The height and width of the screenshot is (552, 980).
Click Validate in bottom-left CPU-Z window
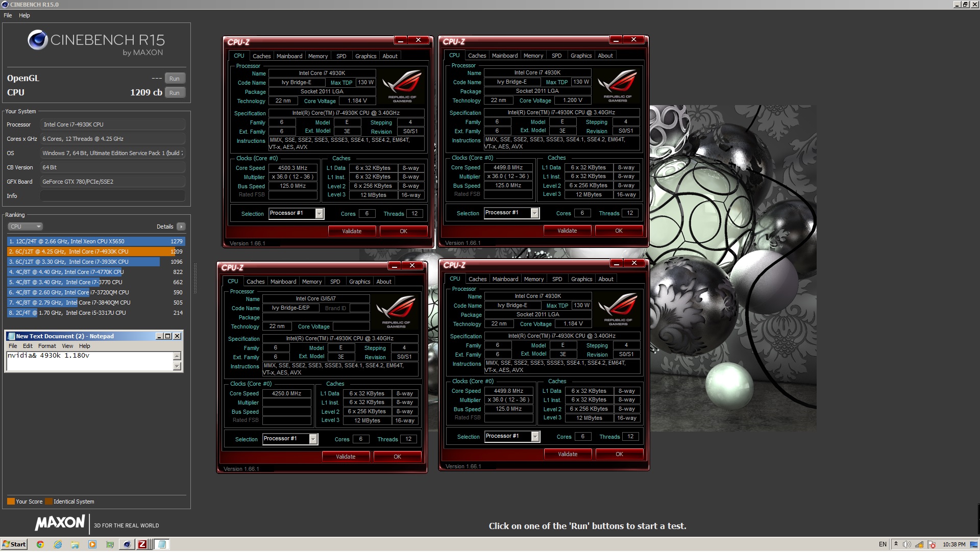click(346, 457)
